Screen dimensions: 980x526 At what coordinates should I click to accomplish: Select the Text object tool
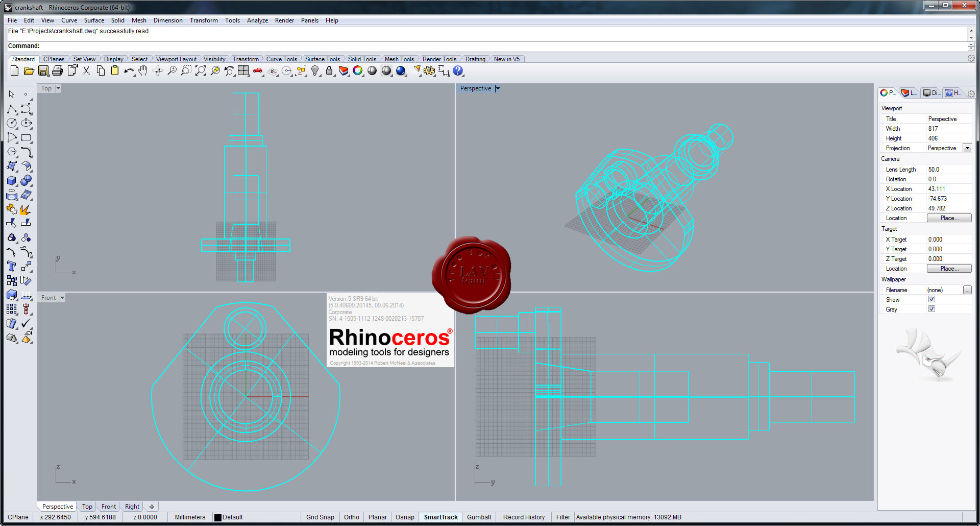point(12,266)
